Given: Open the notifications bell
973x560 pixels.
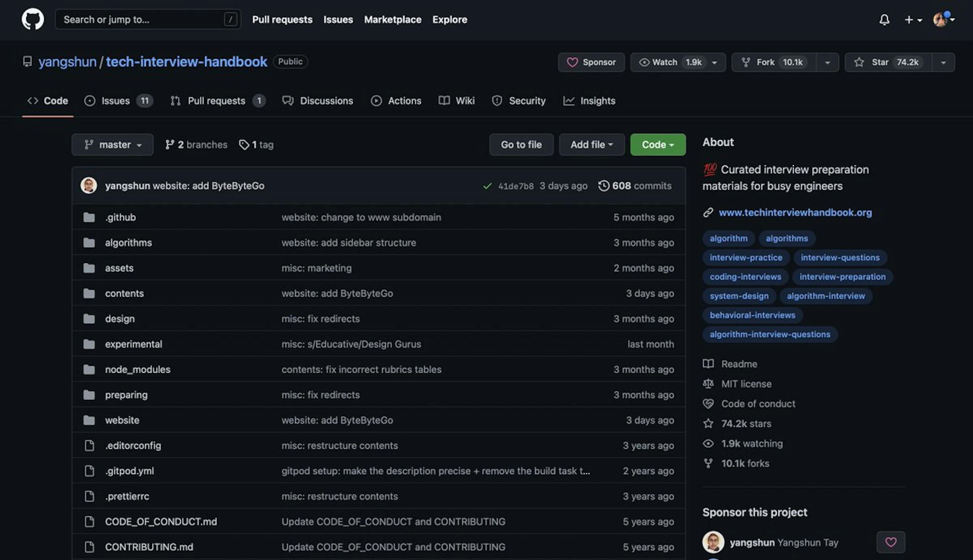Looking at the screenshot, I should 884,20.
